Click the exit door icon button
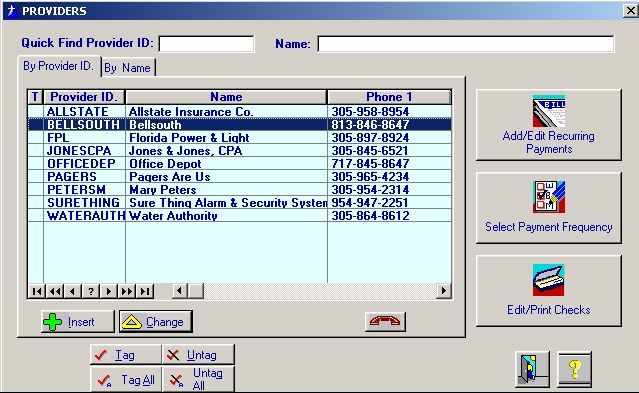 click(532, 369)
